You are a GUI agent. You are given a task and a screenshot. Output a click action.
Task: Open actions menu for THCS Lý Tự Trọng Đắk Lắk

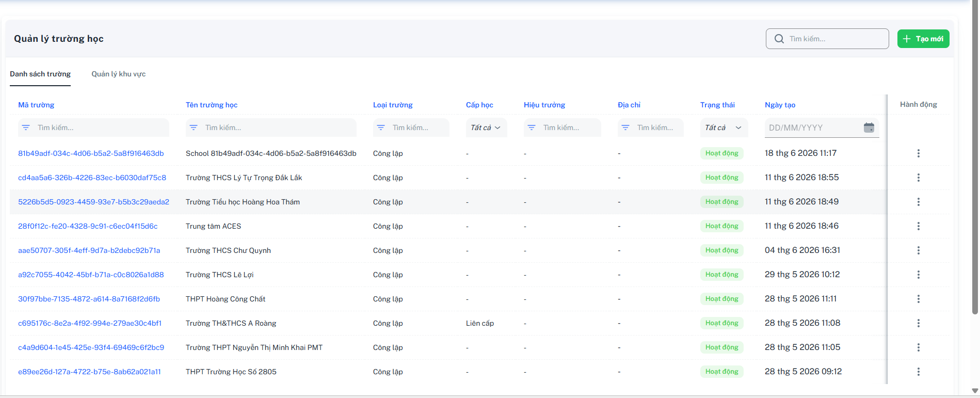click(918, 178)
